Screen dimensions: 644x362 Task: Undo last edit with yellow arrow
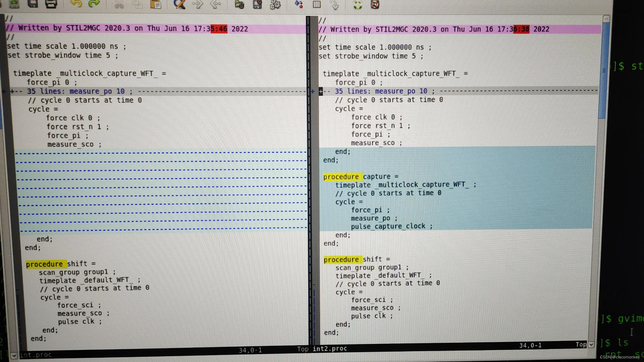pyautogui.click(x=76, y=4)
